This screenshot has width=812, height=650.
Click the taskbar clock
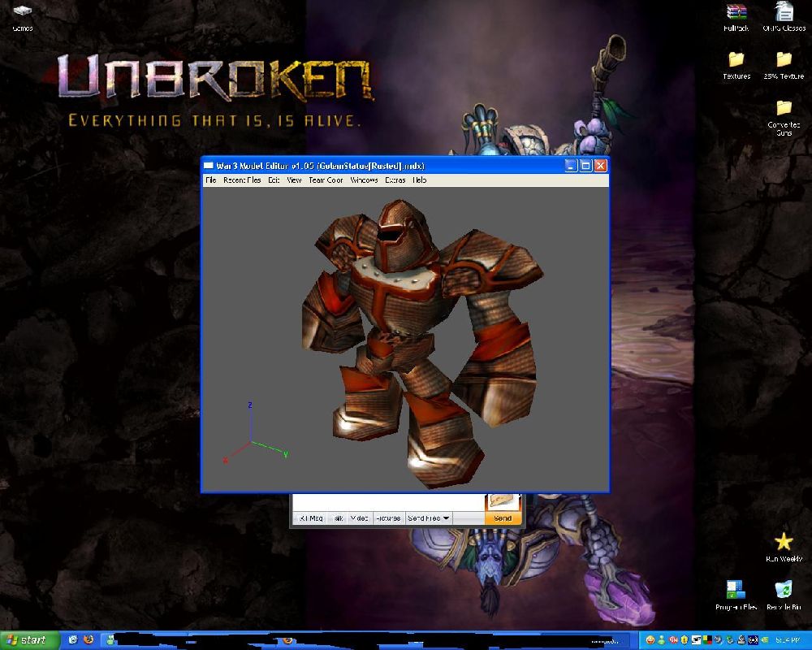[x=788, y=640]
